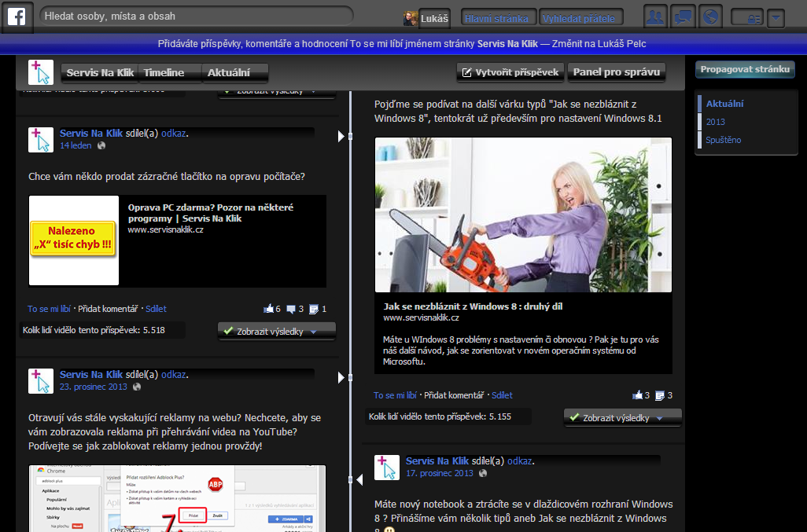Click the Servis Na Klik page logo in header
807x532 pixels.
tap(41, 72)
